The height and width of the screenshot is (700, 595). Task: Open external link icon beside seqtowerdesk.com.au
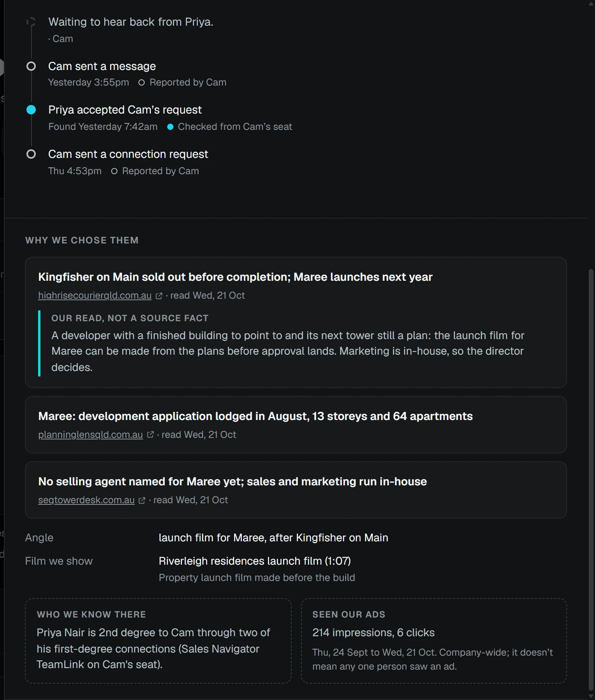click(x=142, y=500)
